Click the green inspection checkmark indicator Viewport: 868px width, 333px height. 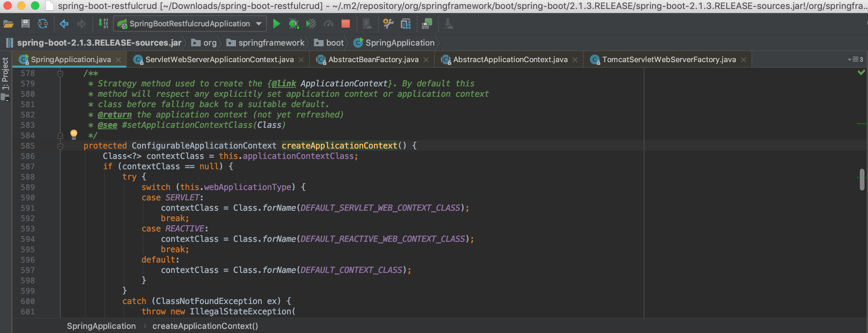[861, 72]
